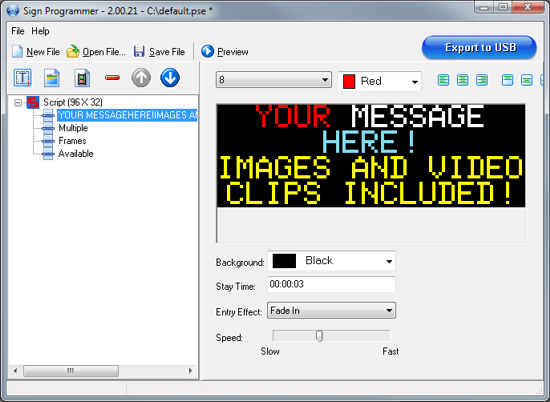Click Open File... label
550x402 pixels.
104,52
